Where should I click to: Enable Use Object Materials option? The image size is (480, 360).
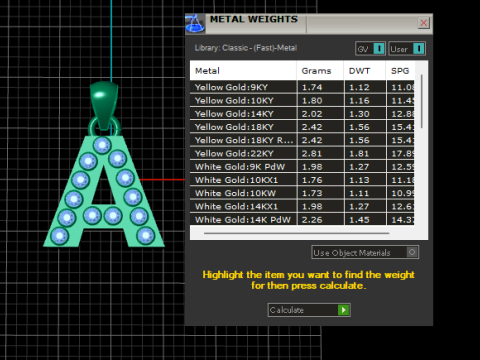coord(365,252)
